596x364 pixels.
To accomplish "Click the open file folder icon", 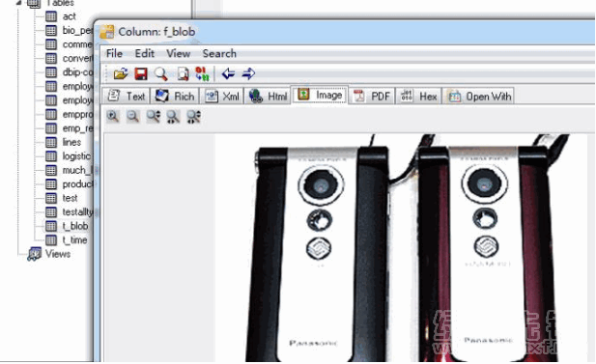I will pyautogui.click(x=121, y=73).
